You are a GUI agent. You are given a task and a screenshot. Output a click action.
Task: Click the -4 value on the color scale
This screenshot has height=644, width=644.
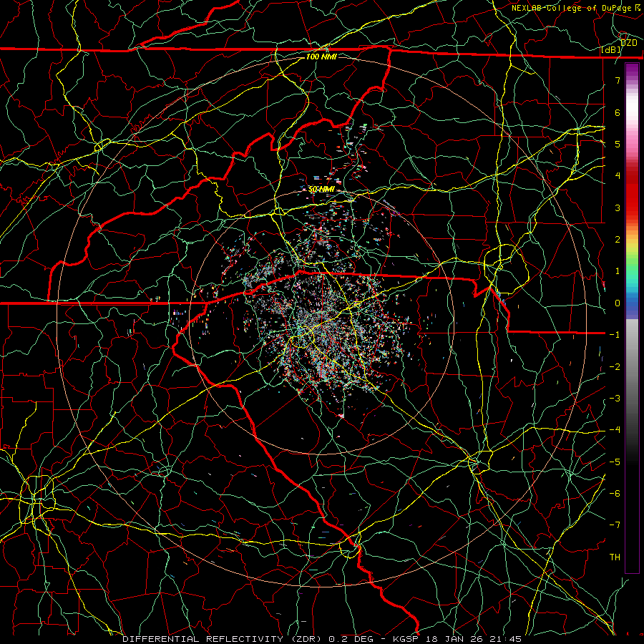pyautogui.click(x=615, y=430)
